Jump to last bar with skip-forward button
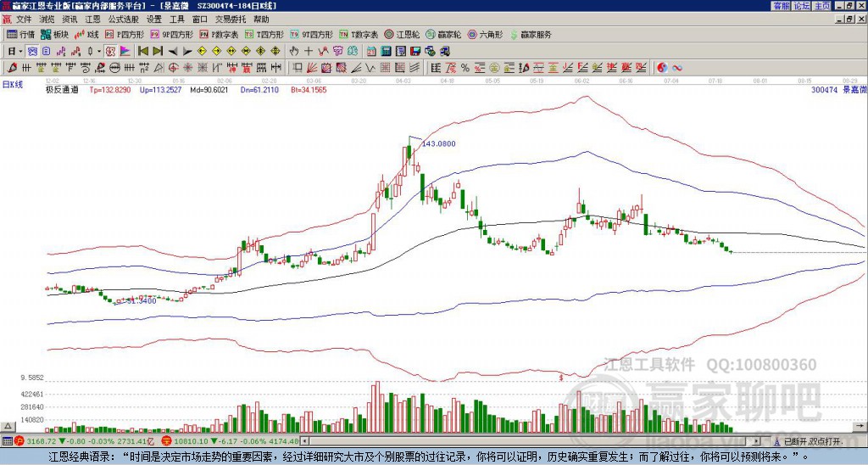Viewport: 868px width, 465px height. pyautogui.click(x=158, y=52)
